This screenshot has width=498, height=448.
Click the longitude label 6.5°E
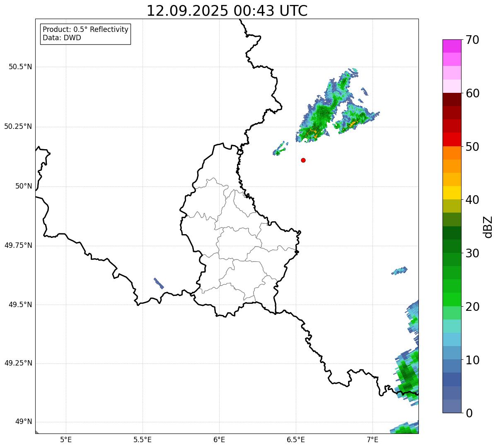[296, 439]
